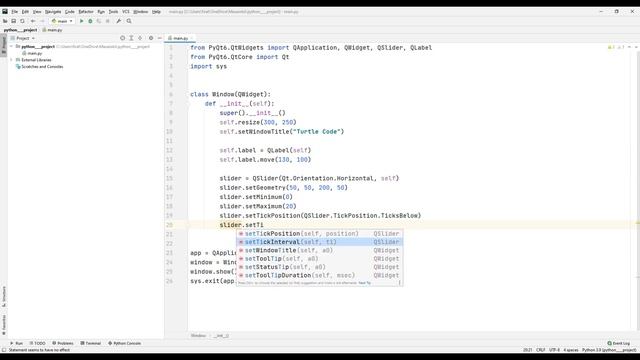Expand the External Libraries node
640x360 pixels.
tap(11, 60)
